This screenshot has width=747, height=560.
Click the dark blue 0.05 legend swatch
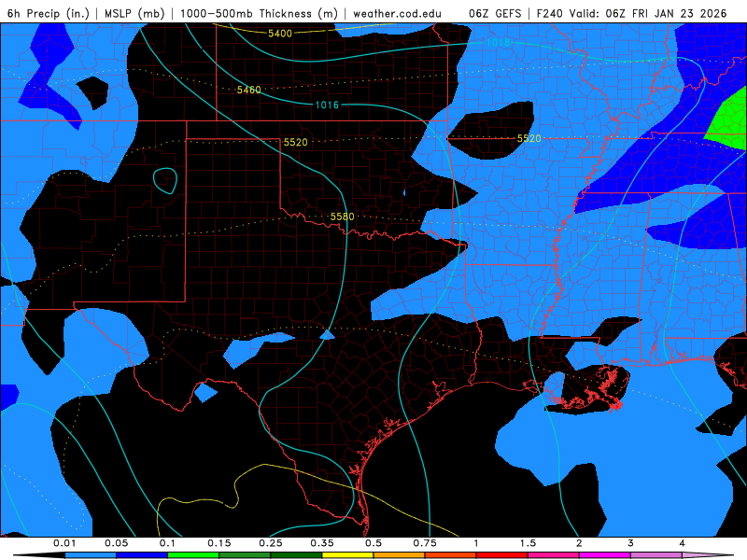pos(142,555)
